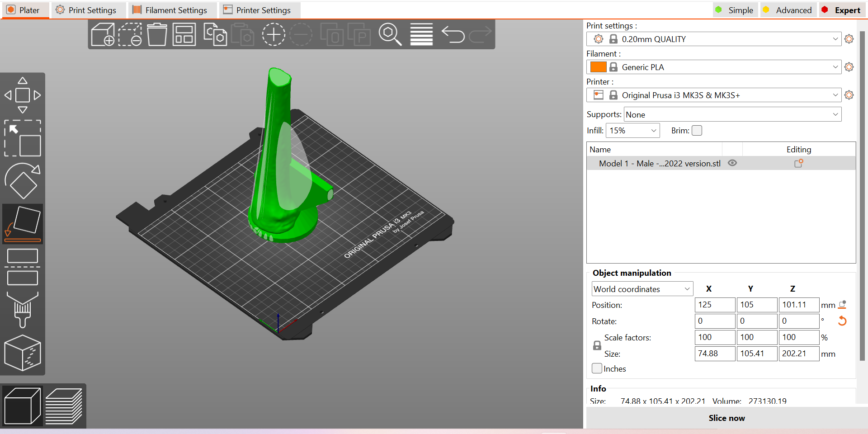Click the Search magnifier icon
868x434 pixels.
(390, 34)
